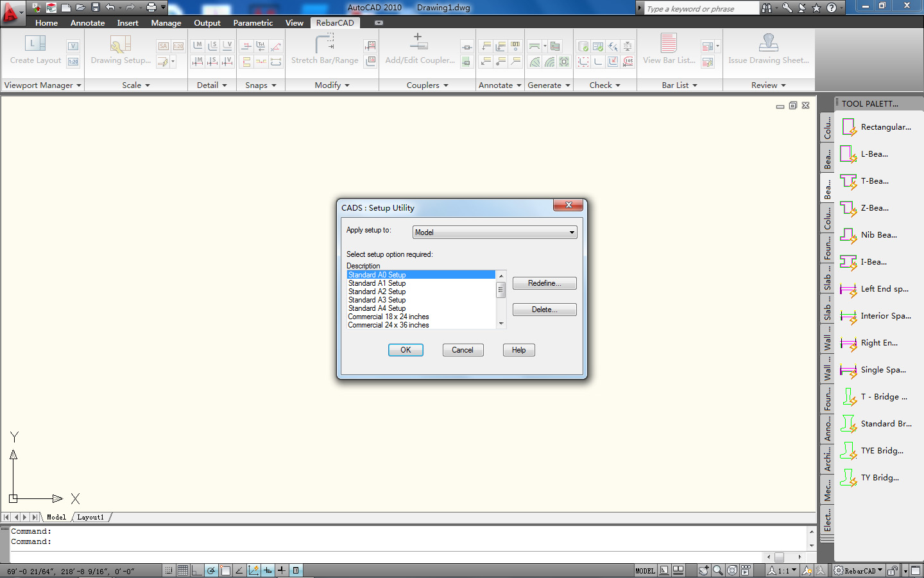Viewport: 924px width, 578px height.
Task: Expand the Viewport Manager ribbon panel
Action: 42,85
